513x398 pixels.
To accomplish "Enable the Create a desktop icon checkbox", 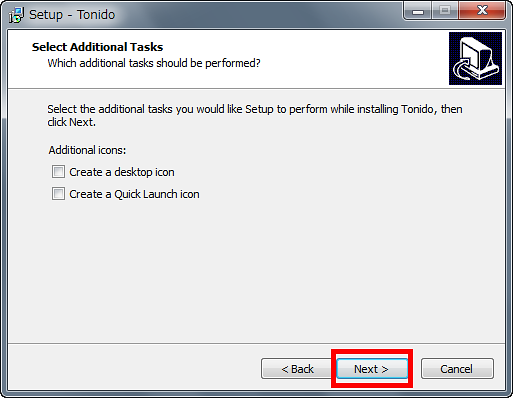I will (x=58, y=172).
